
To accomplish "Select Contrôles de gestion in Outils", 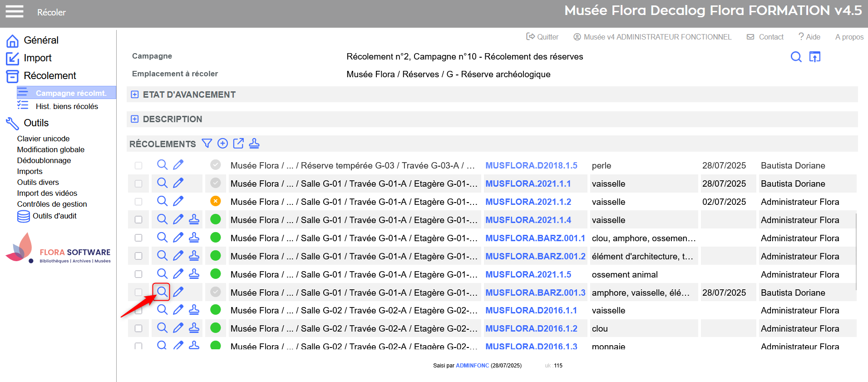I will (x=52, y=204).
